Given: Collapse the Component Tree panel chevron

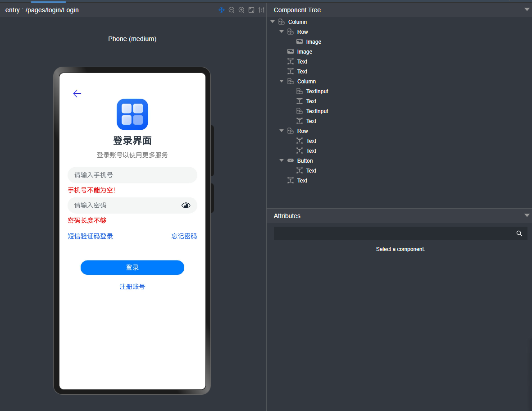Looking at the screenshot, I should pos(527,9).
